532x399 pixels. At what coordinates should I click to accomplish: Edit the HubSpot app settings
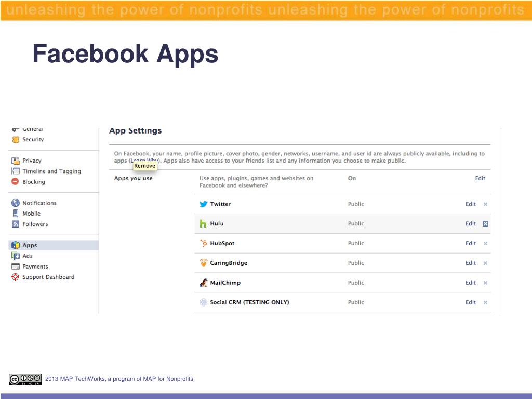pyautogui.click(x=471, y=243)
